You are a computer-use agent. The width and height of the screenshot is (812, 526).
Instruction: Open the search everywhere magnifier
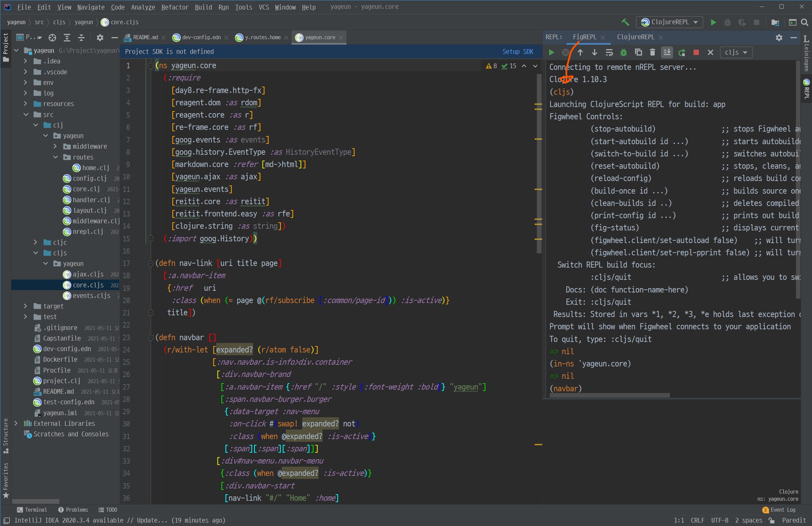[x=804, y=22]
